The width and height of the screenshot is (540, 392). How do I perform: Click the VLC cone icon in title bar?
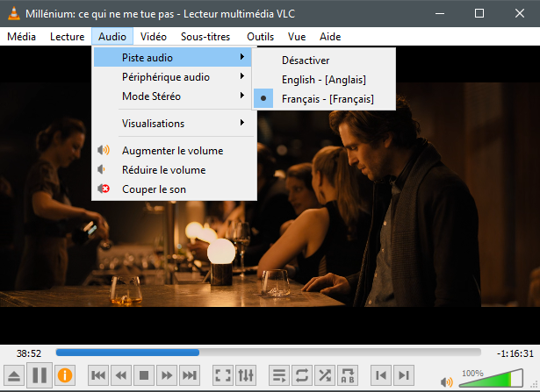[x=14, y=13]
